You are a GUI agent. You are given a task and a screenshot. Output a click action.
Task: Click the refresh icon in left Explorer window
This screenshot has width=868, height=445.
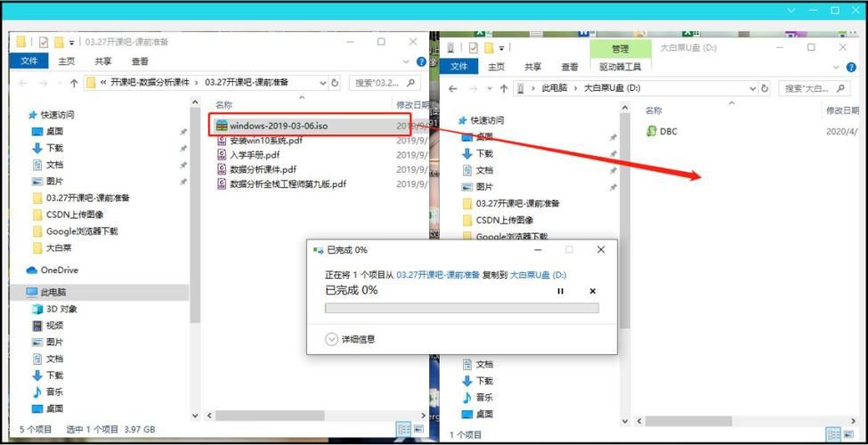tap(335, 83)
